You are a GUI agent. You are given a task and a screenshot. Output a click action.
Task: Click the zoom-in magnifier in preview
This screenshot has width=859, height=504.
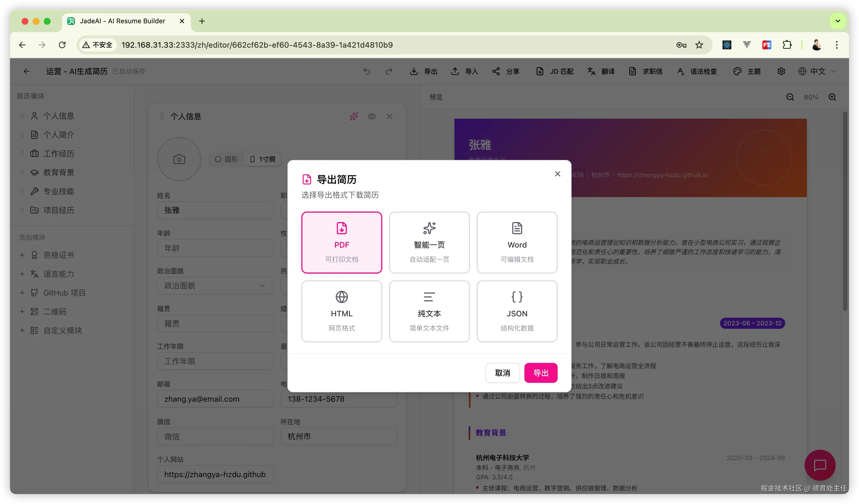pyautogui.click(x=832, y=97)
